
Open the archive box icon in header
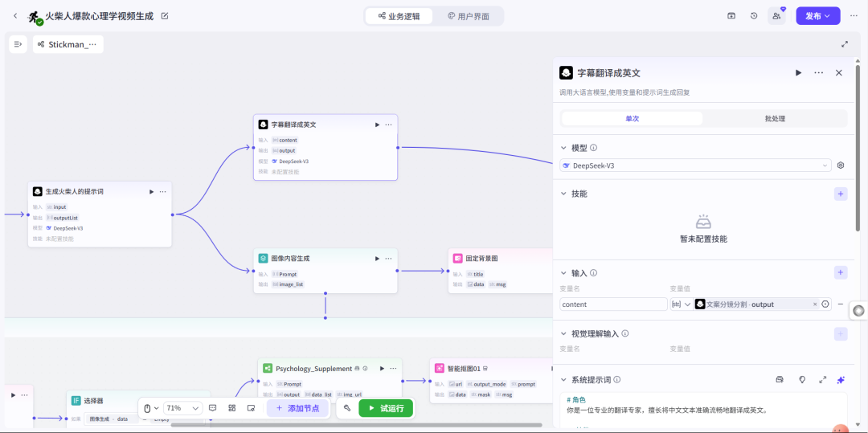click(731, 16)
